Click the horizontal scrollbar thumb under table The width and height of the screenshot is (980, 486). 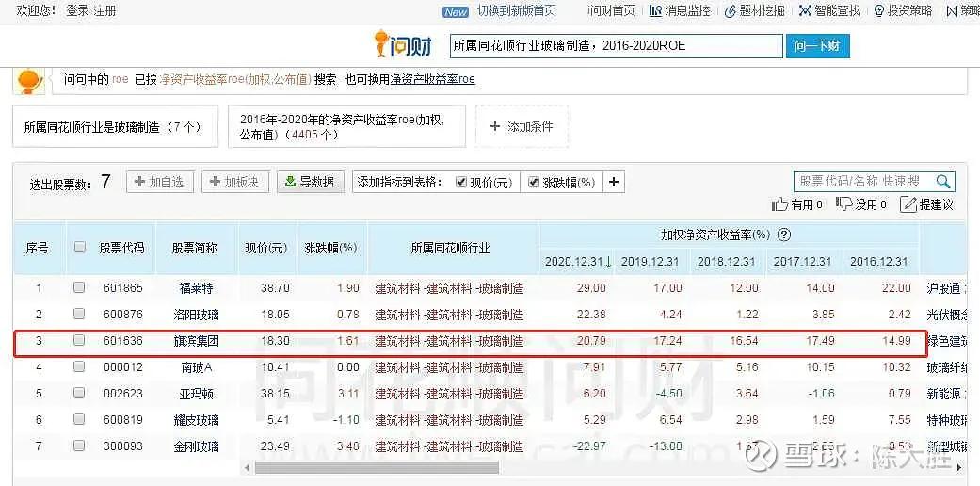pos(377,467)
